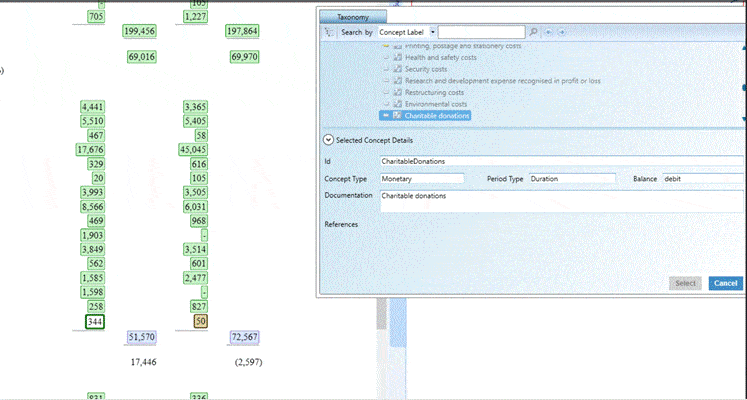Click the concept icon beside Restructuring costs
Image resolution: width=747 pixels, height=400 pixels.
(397, 92)
